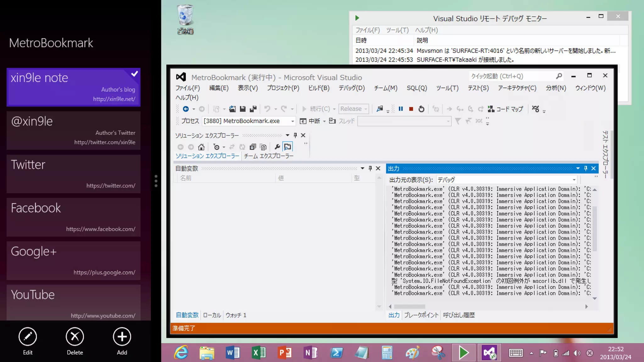Open the Release configuration dropdown

[x=353, y=109]
